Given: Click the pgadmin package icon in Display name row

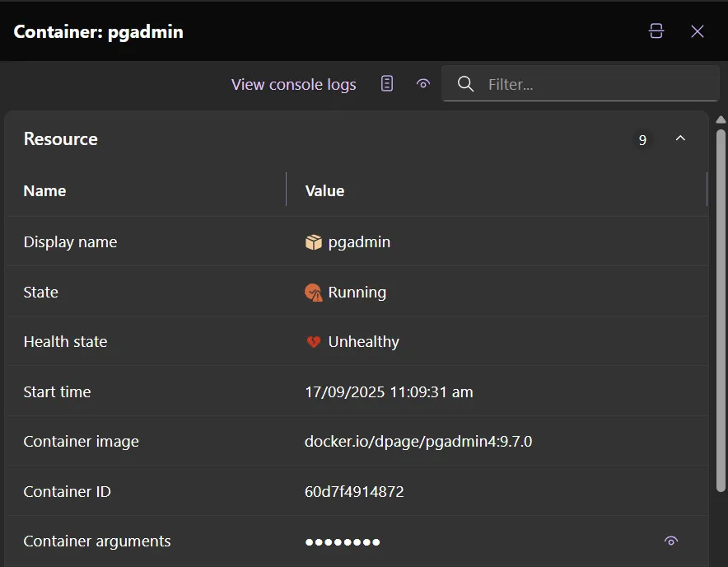Looking at the screenshot, I should 313,242.
